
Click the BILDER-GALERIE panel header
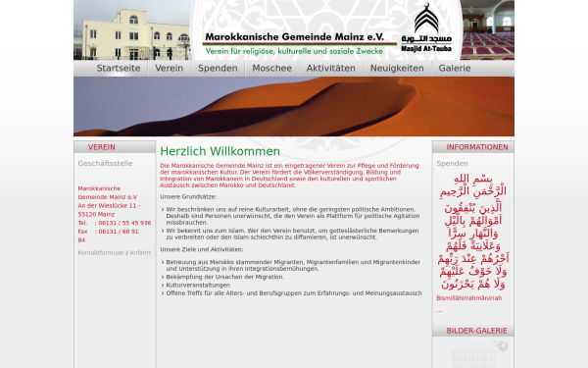[x=473, y=331]
